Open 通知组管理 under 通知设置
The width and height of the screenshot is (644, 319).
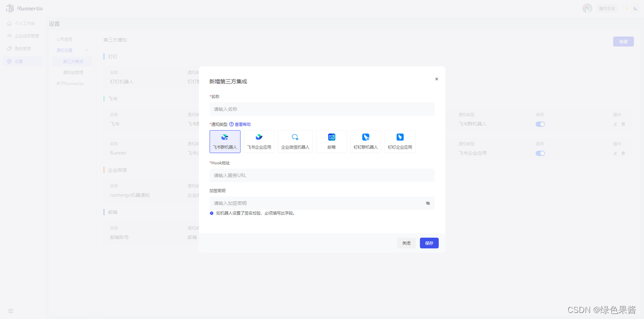point(73,72)
